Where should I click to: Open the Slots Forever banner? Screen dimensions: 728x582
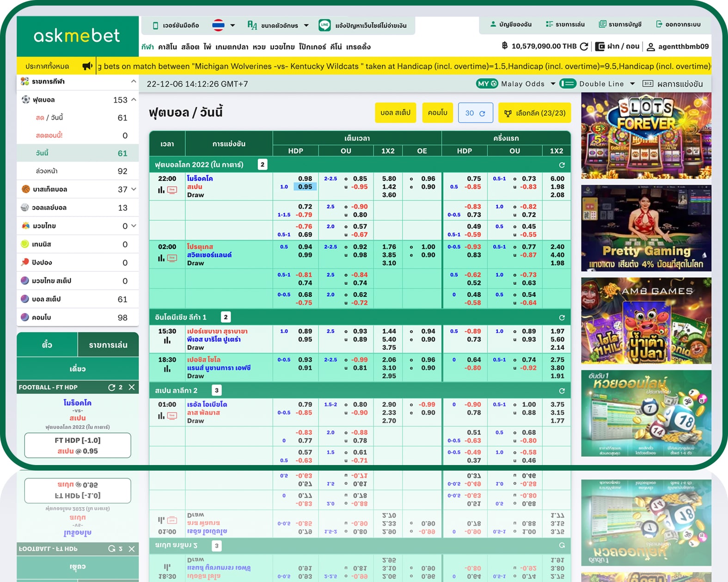(646, 135)
